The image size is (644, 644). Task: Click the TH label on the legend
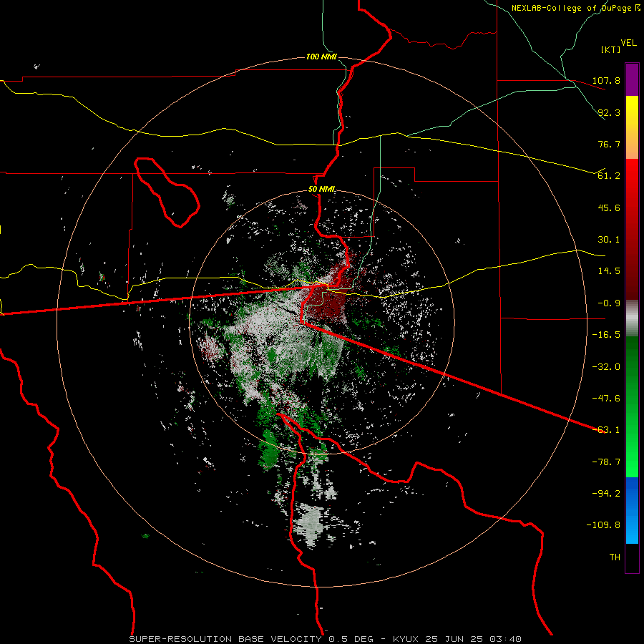coord(615,557)
